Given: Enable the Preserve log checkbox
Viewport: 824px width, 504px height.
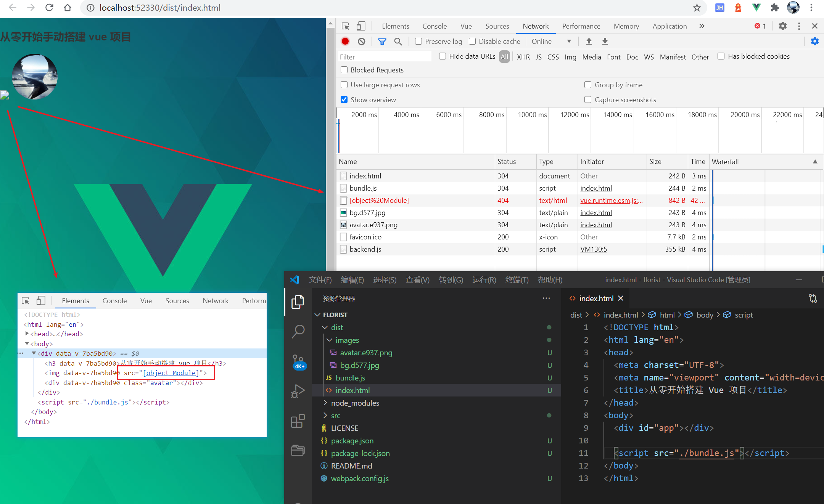Looking at the screenshot, I should [418, 41].
